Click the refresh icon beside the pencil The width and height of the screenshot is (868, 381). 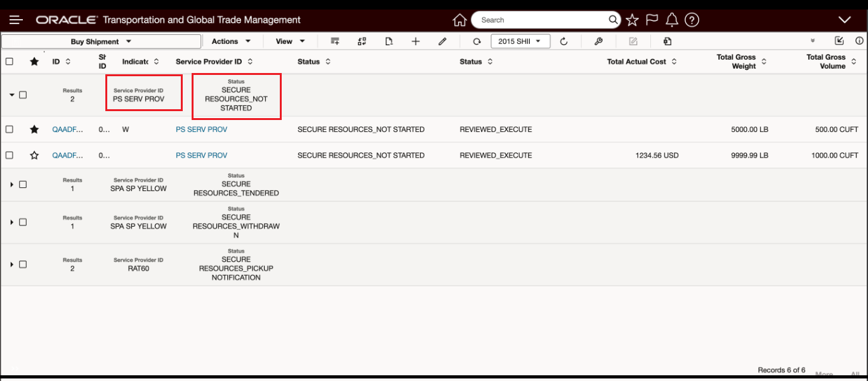point(477,42)
